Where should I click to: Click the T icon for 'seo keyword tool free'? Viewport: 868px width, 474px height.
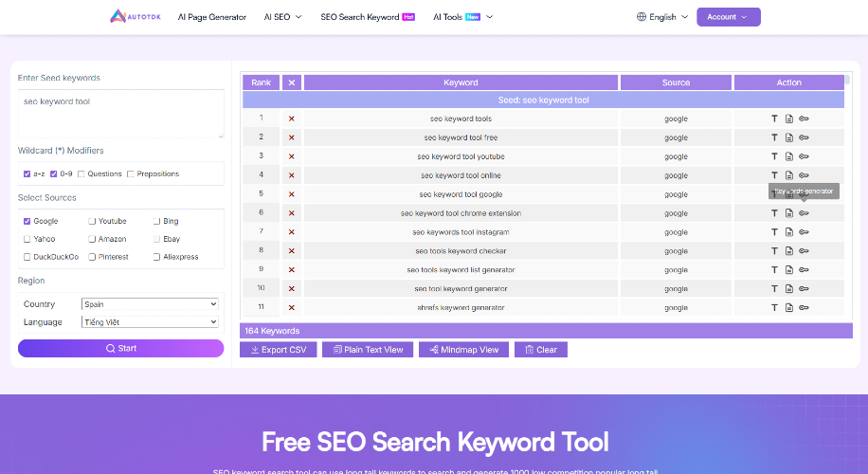[x=774, y=137]
